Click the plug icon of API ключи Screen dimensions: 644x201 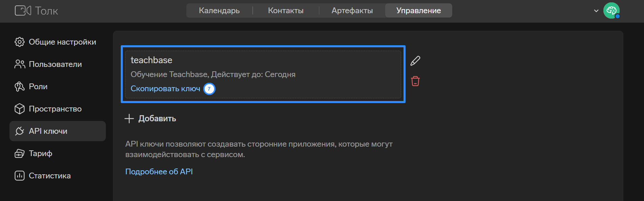click(x=20, y=131)
